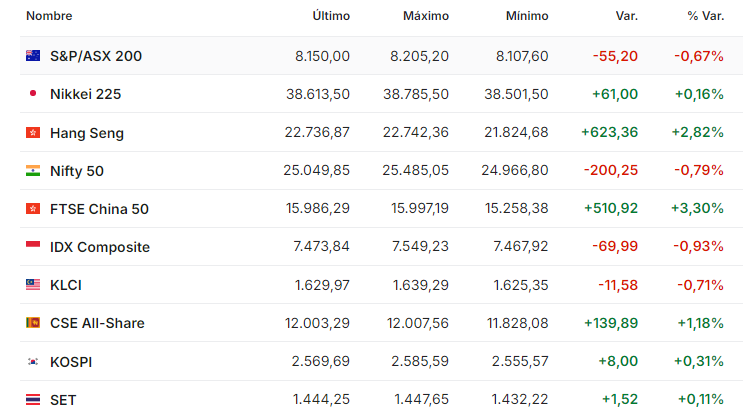Click the South Korea flag beside KOSPI
743x416 pixels.
tap(33, 362)
